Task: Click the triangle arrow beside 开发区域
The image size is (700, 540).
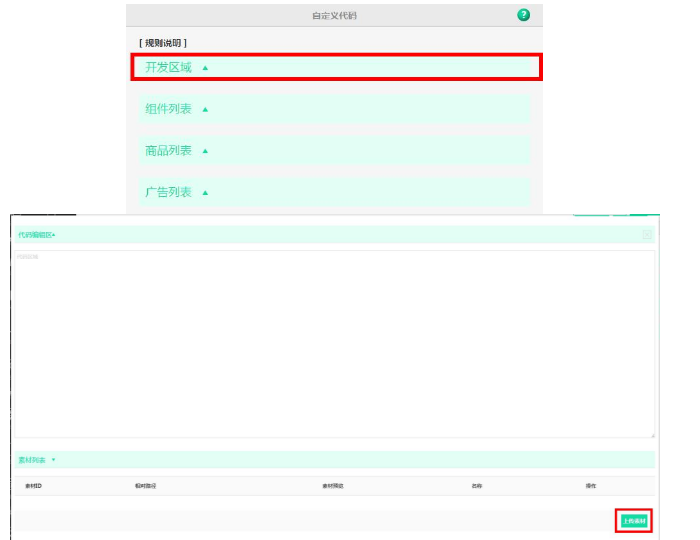Action: point(206,68)
